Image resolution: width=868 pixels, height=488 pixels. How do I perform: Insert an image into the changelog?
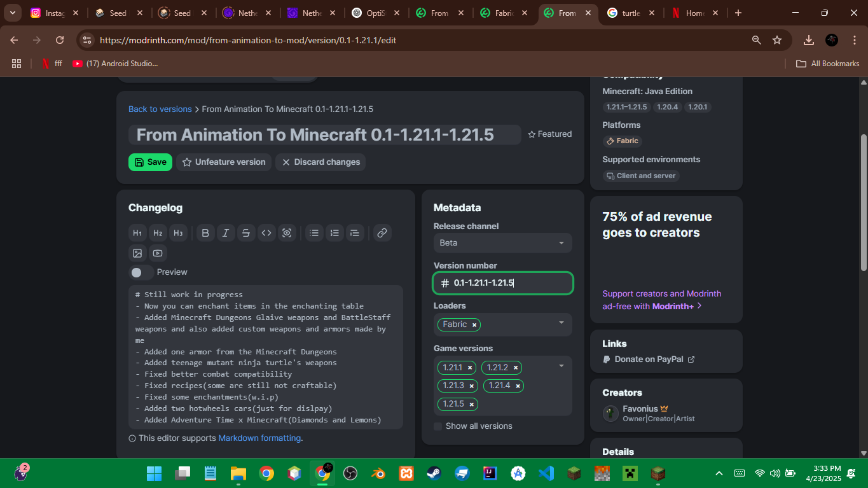coord(137,253)
